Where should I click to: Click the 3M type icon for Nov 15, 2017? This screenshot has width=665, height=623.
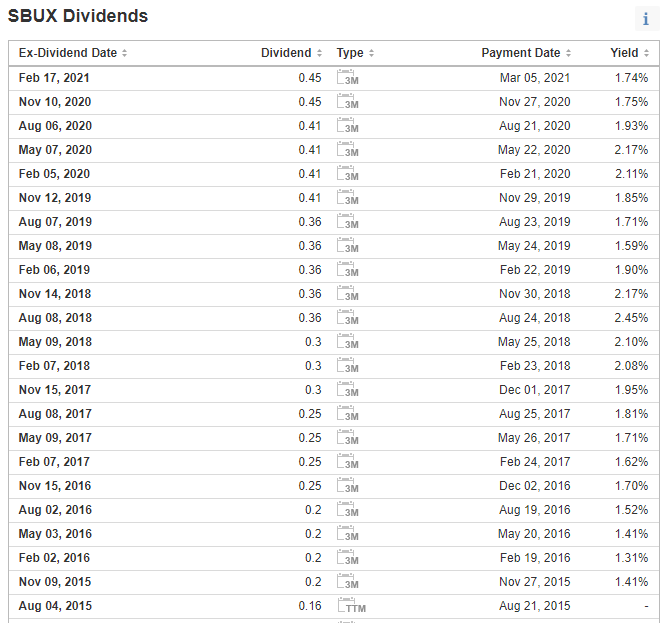pyautogui.click(x=348, y=389)
